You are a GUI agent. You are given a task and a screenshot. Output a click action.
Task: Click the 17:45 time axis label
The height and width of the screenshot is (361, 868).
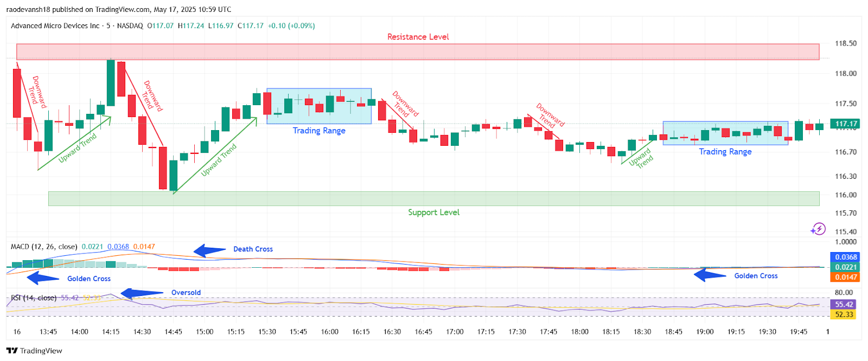tap(548, 332)
